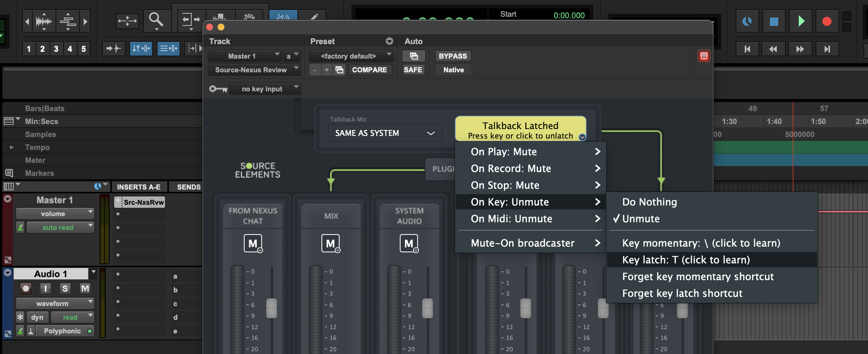This screenshot has width=868, height=354.
Task: Click the Return to Zero button
Action: pyautogui.click(x=747, y=49)
